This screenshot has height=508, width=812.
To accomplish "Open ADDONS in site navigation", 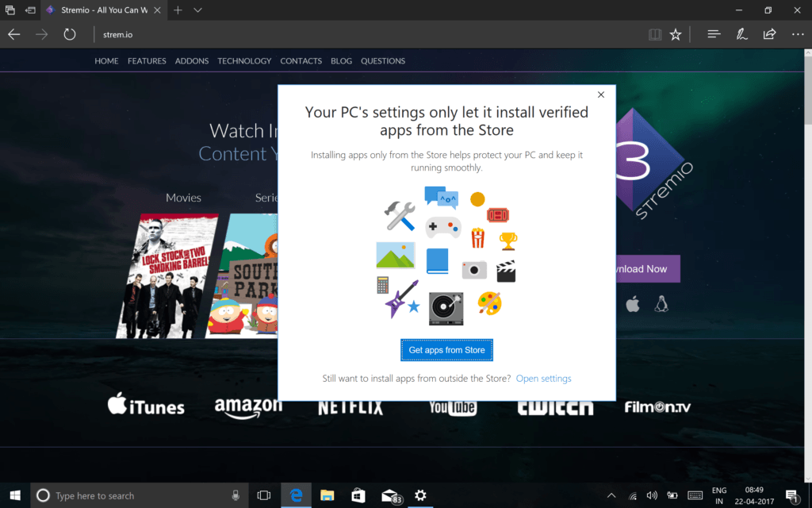I will tap(192, 60).
